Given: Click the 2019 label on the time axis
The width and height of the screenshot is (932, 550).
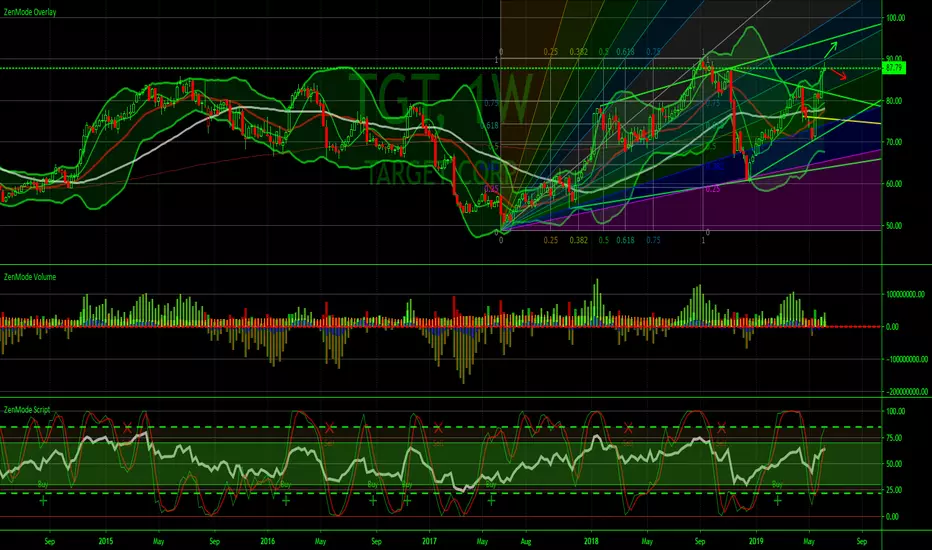Looking at the screenshot, I should 755,541.
